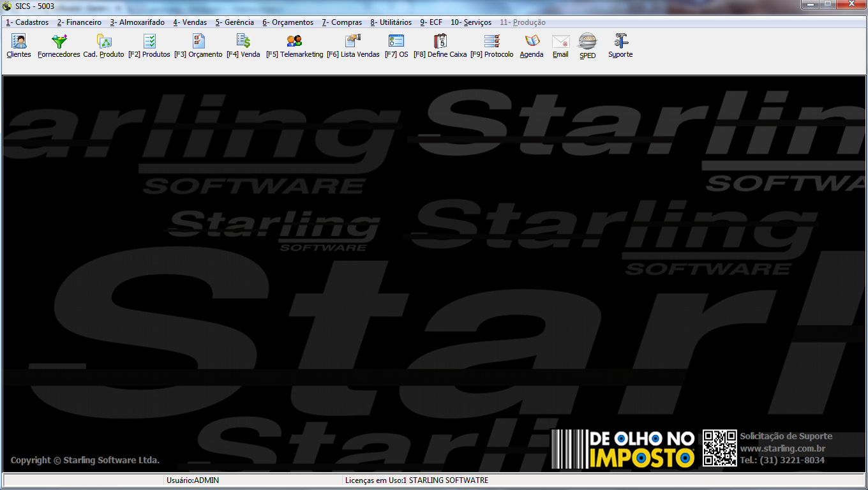The height and width of the screenshot is (490, 868).
Task: Open the 2- Financeiro menu
Action: 79,22
